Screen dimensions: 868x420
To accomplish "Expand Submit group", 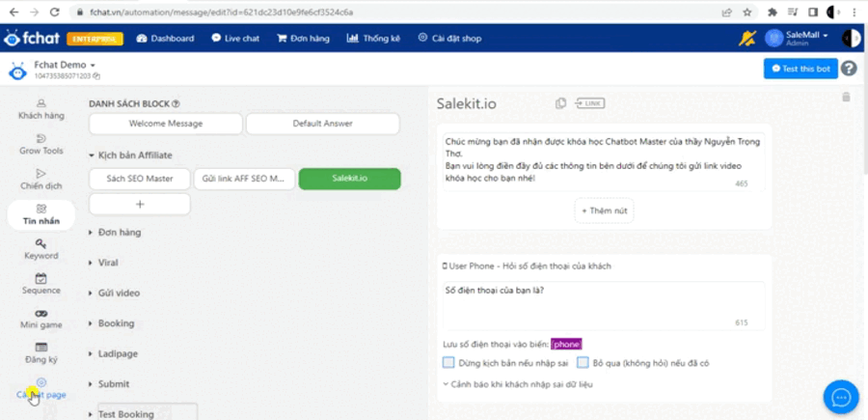I will coord(109,384).
